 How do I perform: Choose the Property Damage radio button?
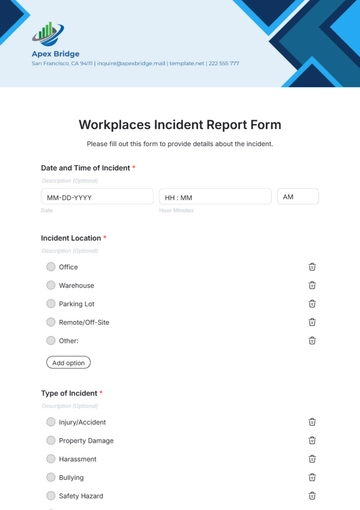point(51,440)
